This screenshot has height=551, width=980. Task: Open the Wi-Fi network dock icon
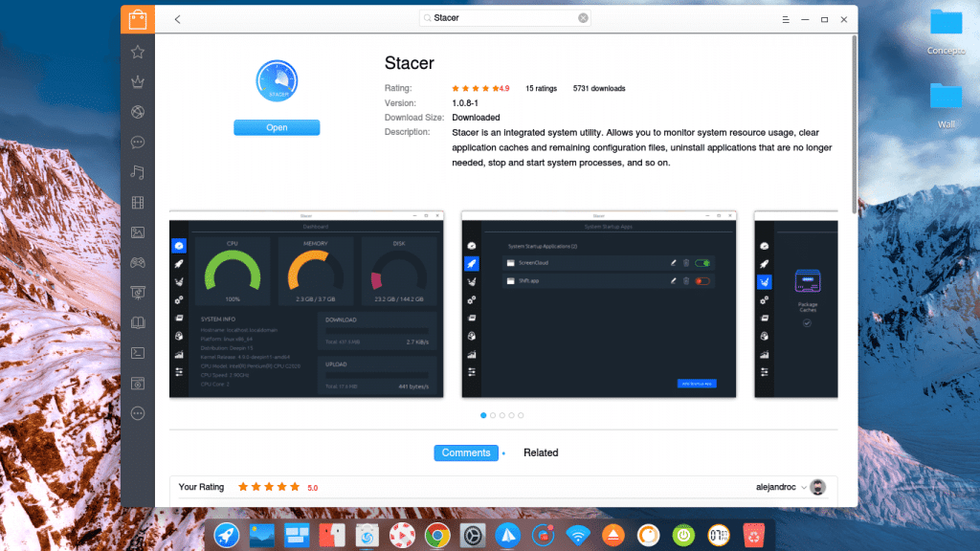pos(578,536)
